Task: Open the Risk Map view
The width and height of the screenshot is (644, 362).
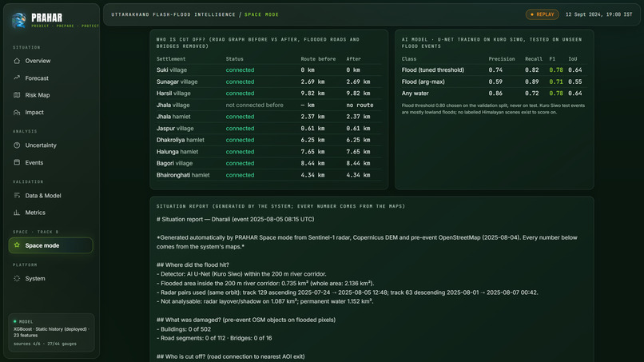Action: coord(50,95)
